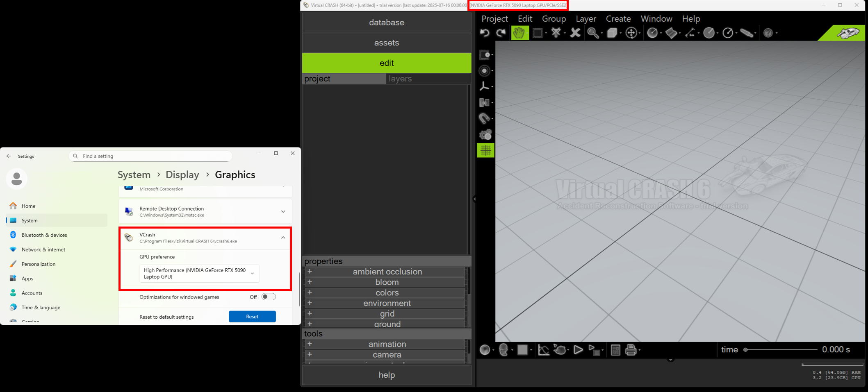The width and height of the screenshot is (868, 392).
Task: Click the gears settings icon in side toolbar
Action: tap(485, 134)
